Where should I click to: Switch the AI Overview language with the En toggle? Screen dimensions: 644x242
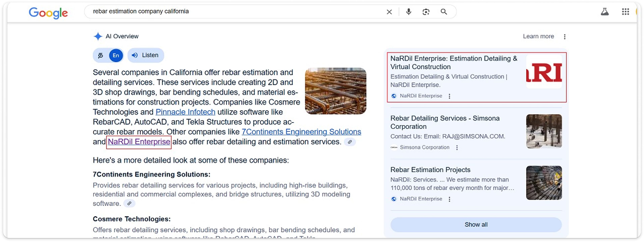[x=116, y=55]
